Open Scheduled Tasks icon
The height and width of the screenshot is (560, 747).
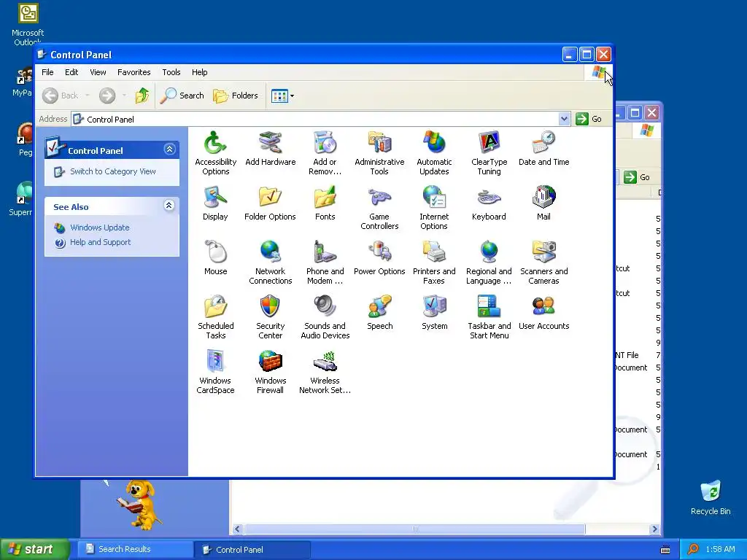(x=215, y=307)
